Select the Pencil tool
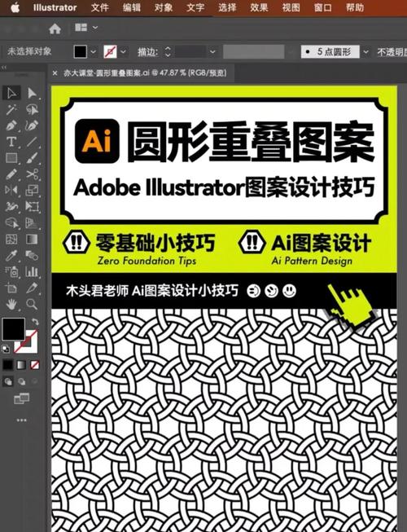 click(x=11, y=174)
